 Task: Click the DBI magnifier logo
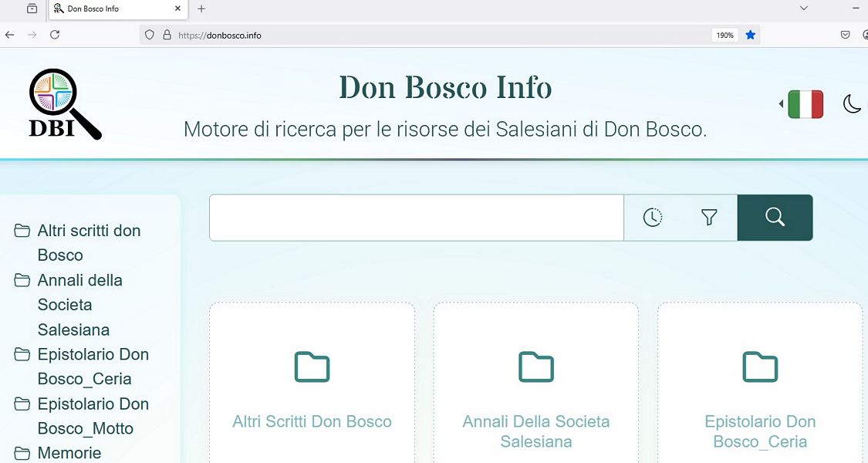65,104
